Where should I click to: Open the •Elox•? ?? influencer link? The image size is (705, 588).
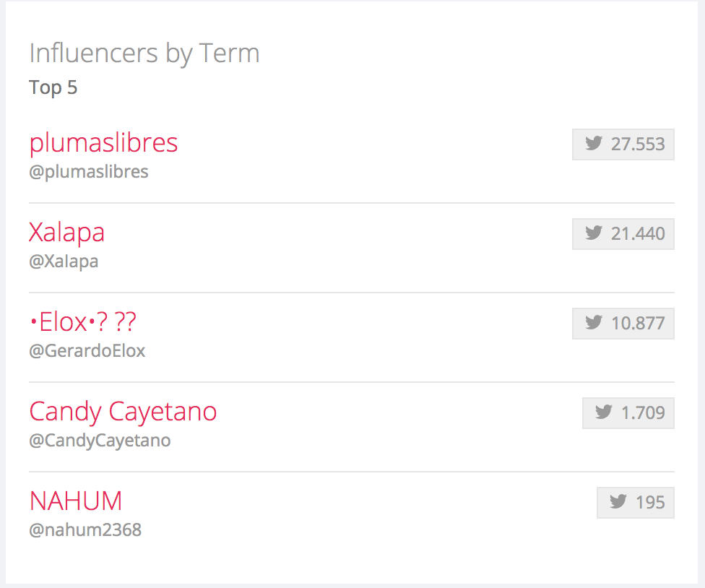[82, 321]
